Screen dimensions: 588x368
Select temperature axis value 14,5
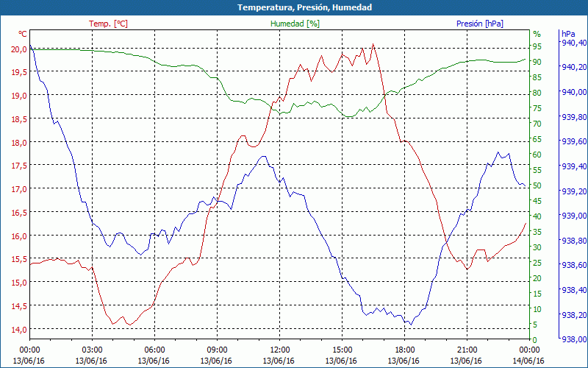coord(19,306)
